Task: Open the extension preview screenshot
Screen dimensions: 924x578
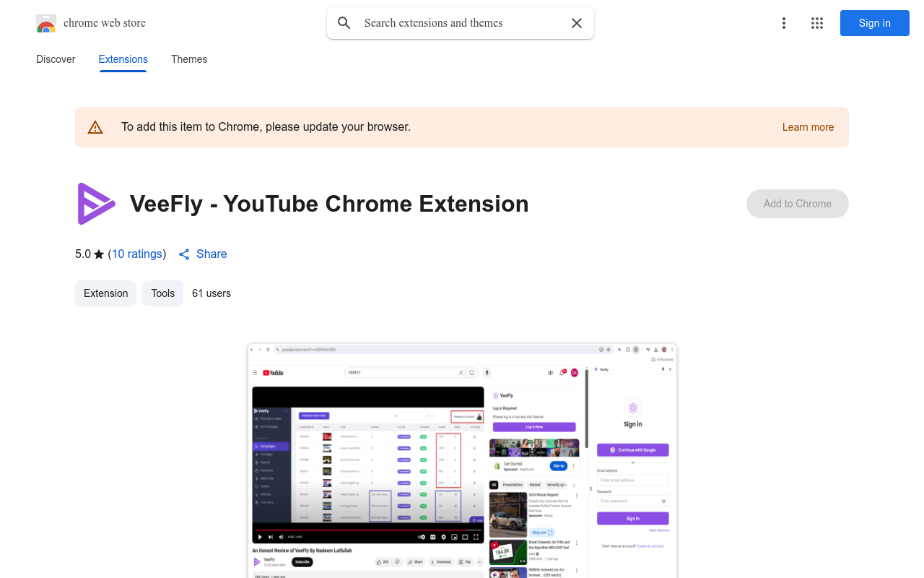Action: point(462,461)
